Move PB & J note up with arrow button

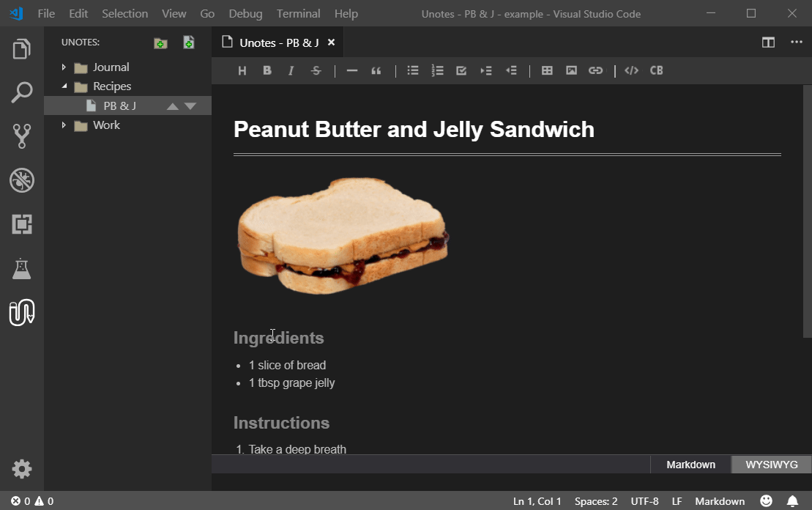tap(173, 106)
